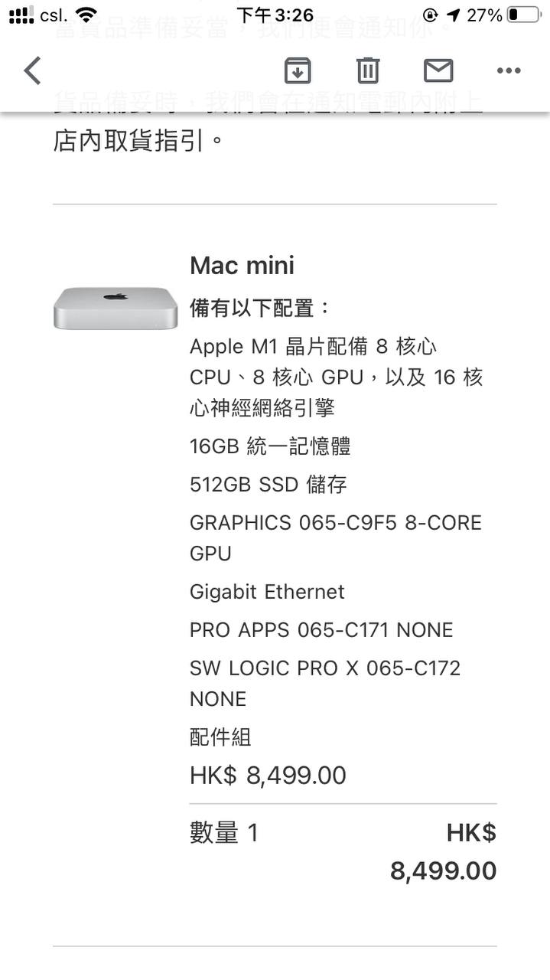Screen dimensions: 550x980
Task: Mark email as unread with envelope icon
Action: pos(438,70)
